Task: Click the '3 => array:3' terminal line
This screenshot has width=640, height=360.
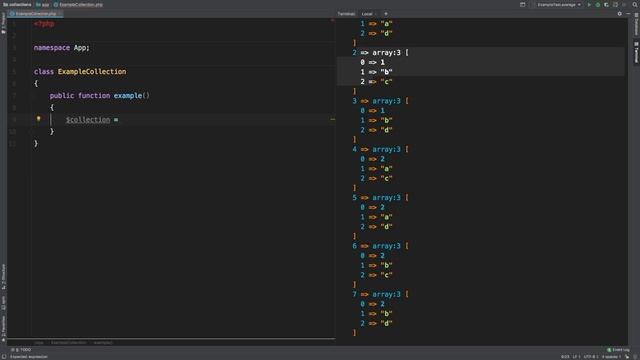Action: (x=380, y=101)
